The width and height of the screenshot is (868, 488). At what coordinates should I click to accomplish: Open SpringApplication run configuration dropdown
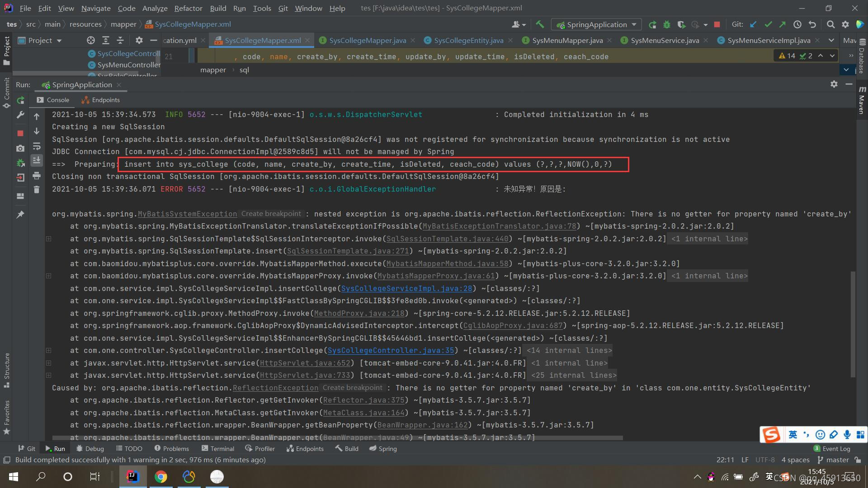(597, 24)
